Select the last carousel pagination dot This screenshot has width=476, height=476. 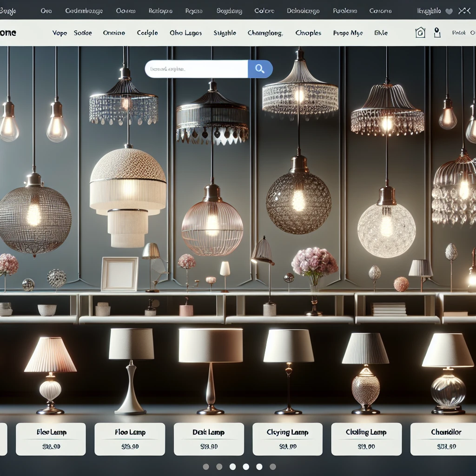273,467
